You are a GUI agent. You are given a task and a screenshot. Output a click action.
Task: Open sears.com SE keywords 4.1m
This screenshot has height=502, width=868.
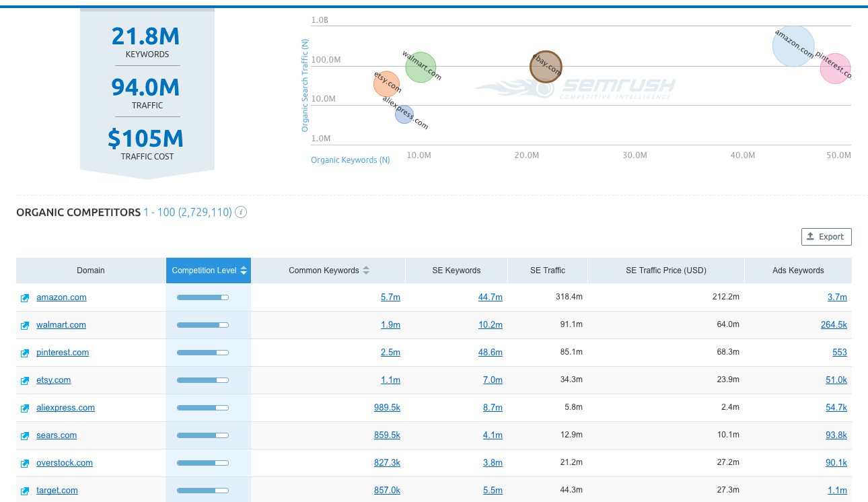(x=493, y=435)
